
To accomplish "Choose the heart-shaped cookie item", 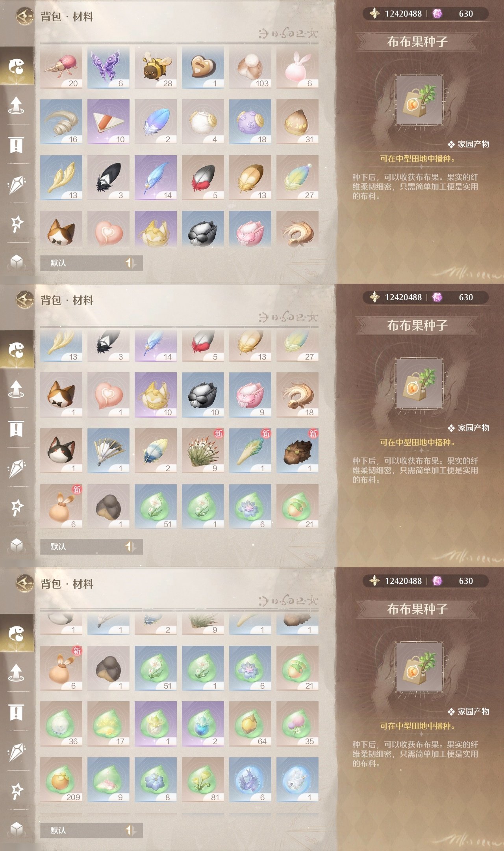I will coord(203,67).
